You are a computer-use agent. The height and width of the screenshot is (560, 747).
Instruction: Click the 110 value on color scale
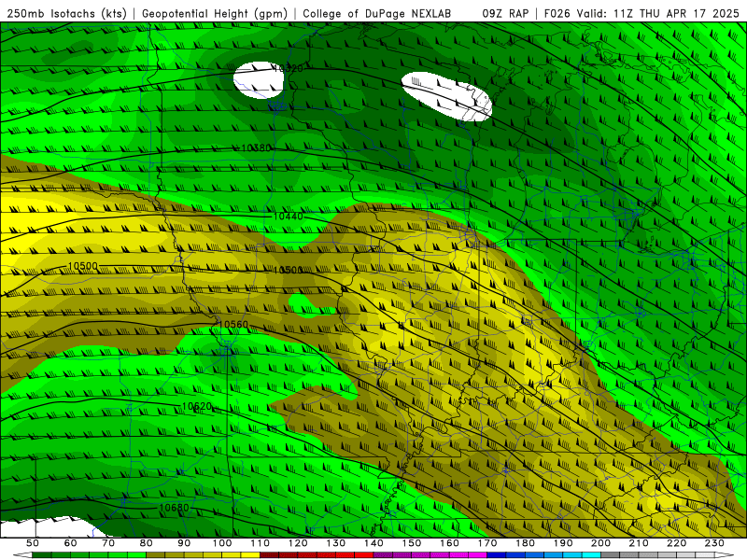(261, 543)
